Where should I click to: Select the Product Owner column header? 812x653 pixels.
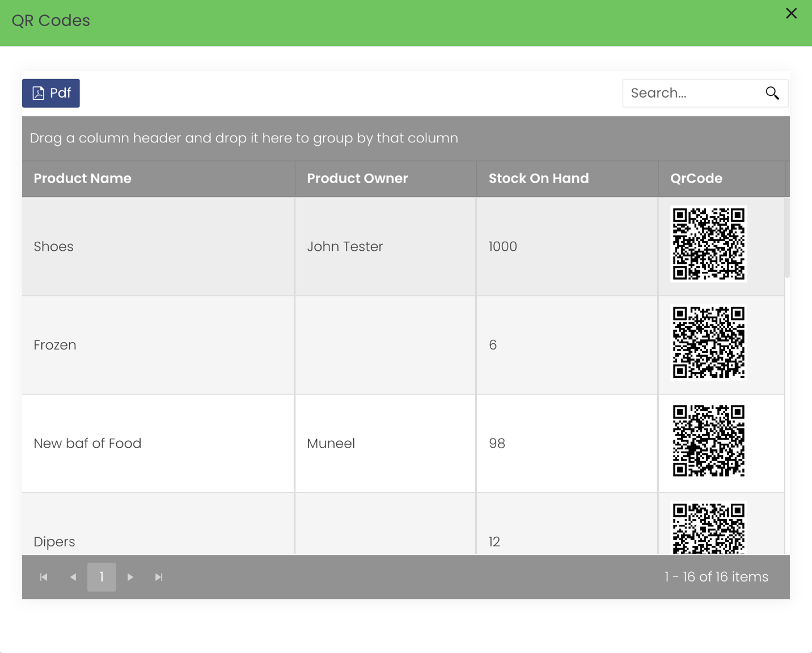coord(357,178)
